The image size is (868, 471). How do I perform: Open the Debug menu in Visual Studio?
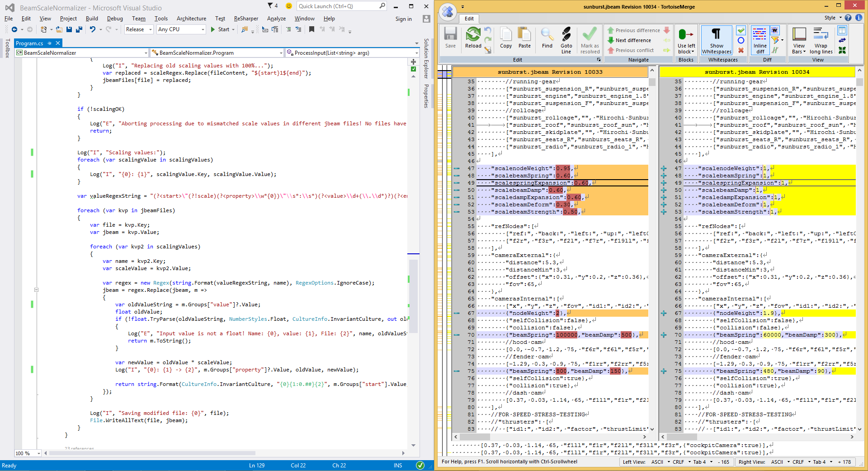pos(115,19)
